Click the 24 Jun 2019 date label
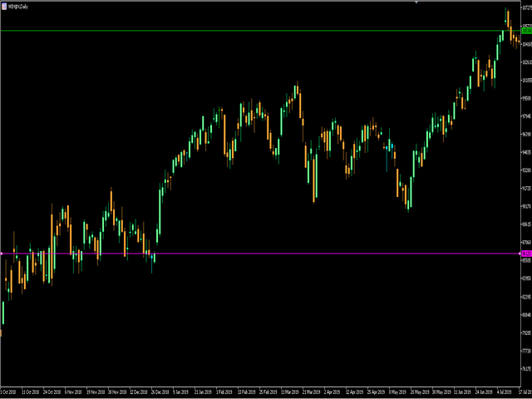The image size is (532, 399). (484, 392)
